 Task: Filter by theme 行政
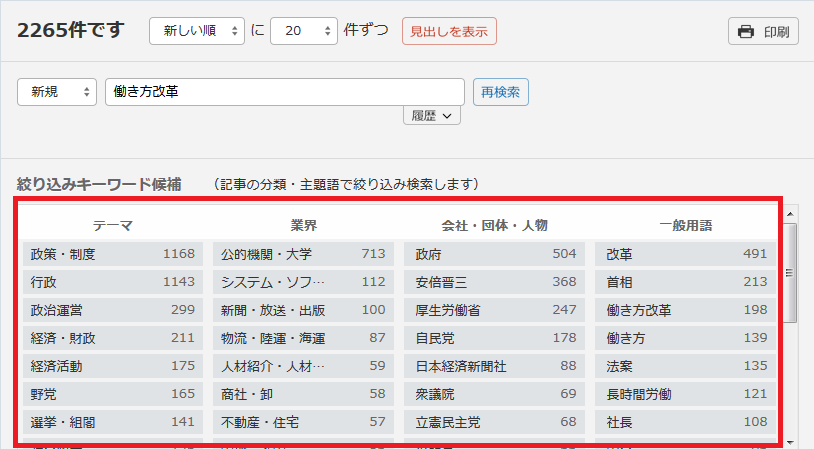112,282
